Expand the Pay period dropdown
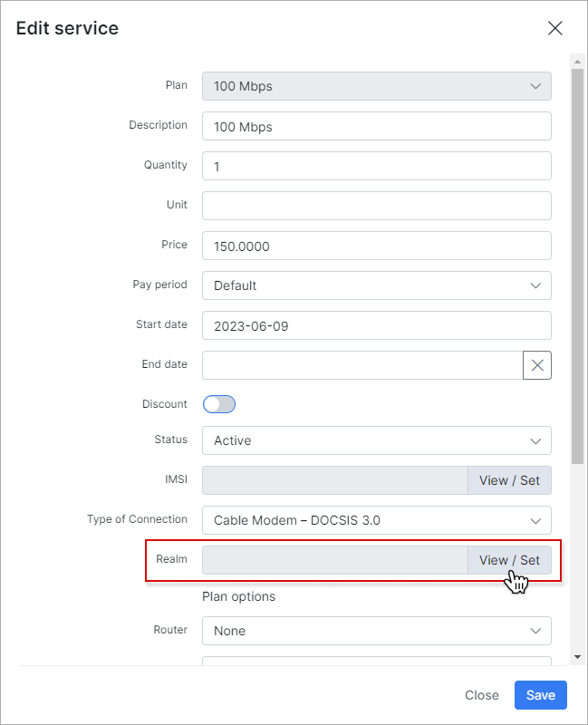Viewport: 588px width, 725px height. (x=376, y=285)
